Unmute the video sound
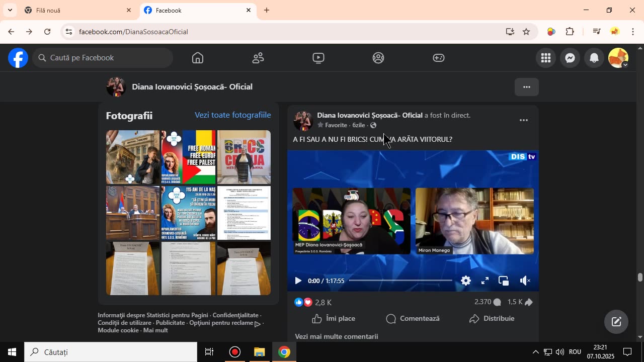 (525, 281)
